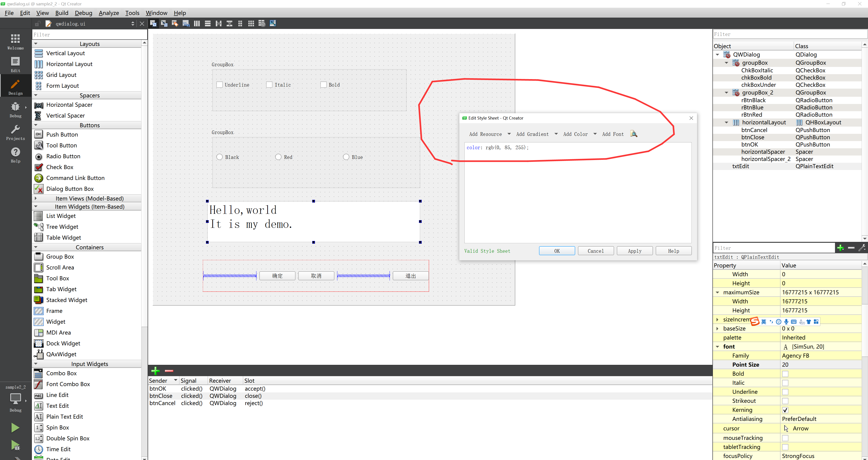The width and height of the screenshot is (868, 460).
Task: Click Edit Tab Order toolbar icon
Action: point(186,23)
